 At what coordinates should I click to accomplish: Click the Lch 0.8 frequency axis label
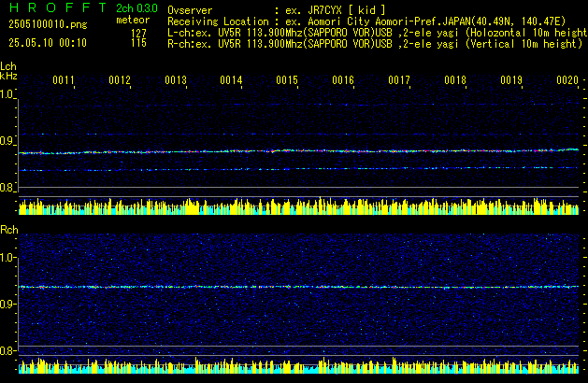pos(7,188)
